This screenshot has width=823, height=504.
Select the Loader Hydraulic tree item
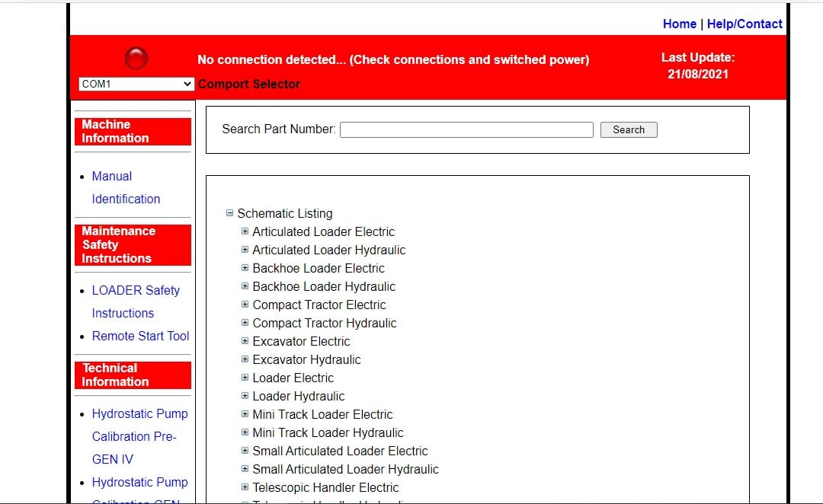coord(298,396)
